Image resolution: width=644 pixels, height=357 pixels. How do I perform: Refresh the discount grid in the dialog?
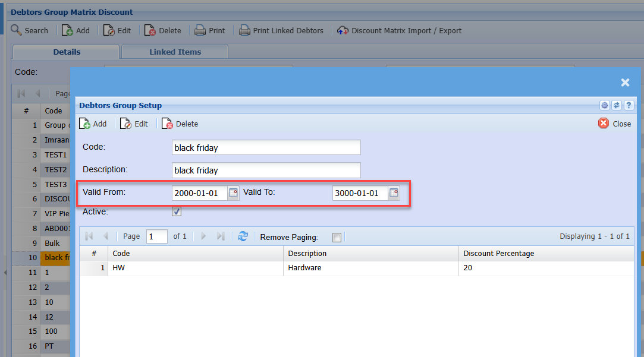(243, 236)
